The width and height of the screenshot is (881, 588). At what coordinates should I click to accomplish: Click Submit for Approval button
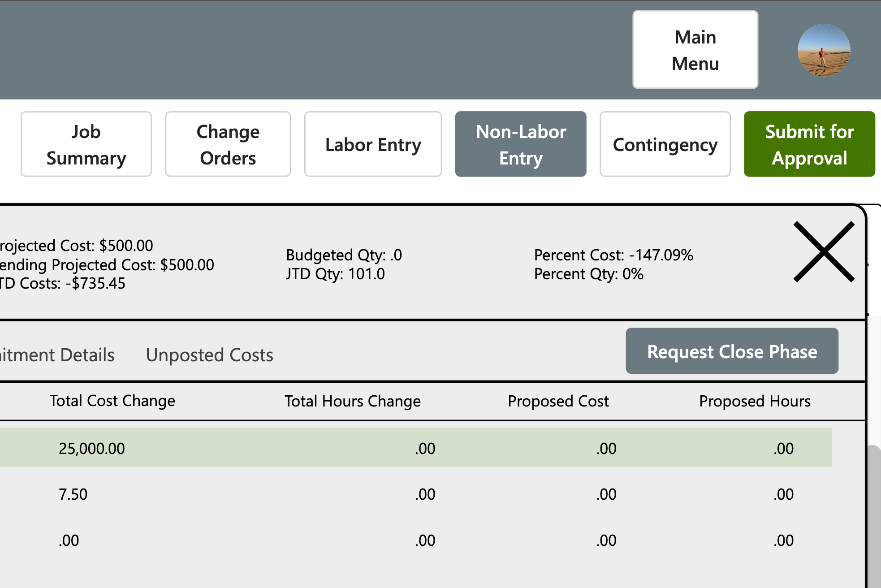click(809, 144)
